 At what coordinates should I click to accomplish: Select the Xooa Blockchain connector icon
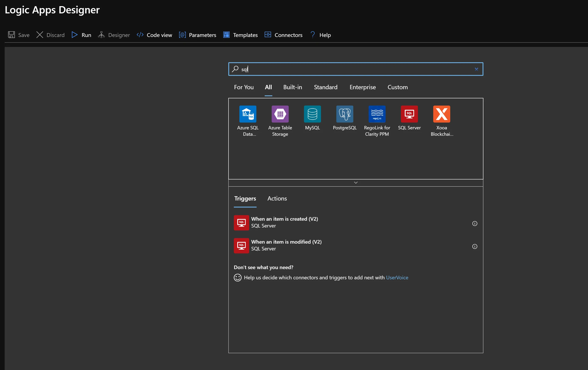441,114
